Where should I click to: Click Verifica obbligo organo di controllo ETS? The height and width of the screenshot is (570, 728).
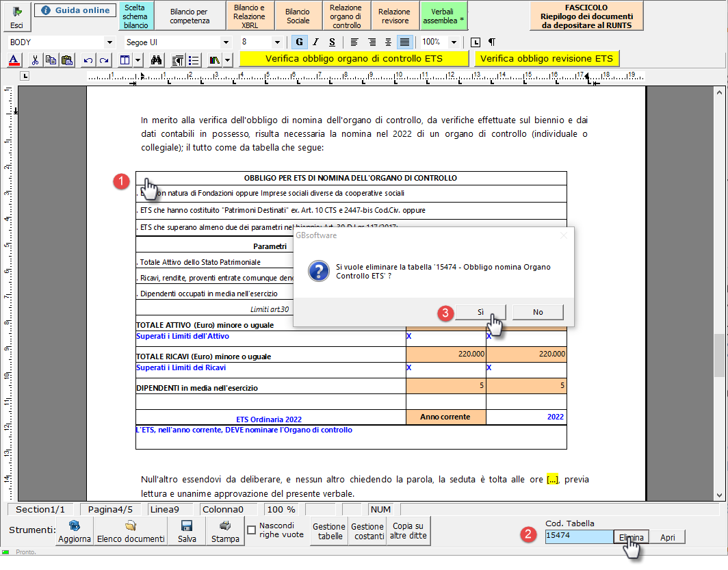pyautogui.click(x=354, y=58)
